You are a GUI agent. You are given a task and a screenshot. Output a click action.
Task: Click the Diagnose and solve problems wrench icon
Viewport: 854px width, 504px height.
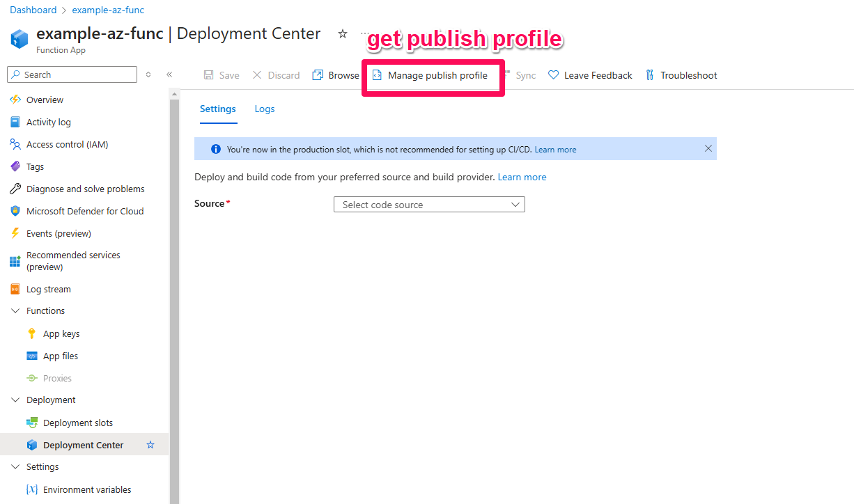click(x=15, y=189)
